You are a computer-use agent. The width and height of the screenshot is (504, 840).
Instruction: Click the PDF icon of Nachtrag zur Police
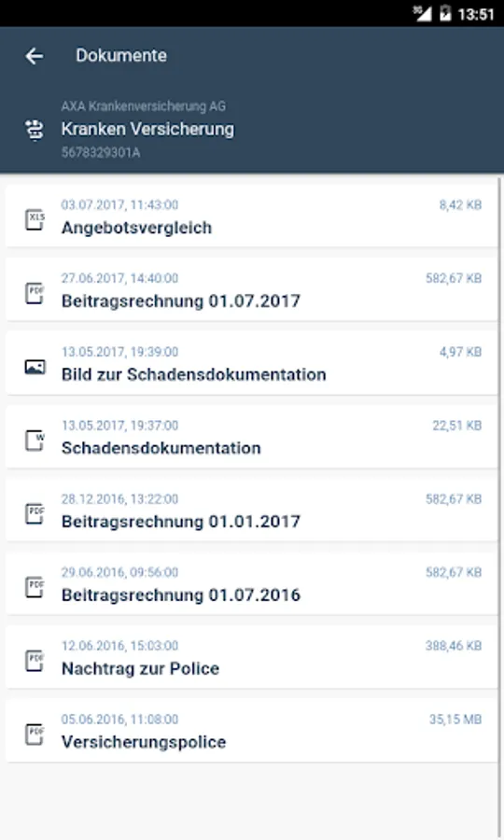[35, 661]
